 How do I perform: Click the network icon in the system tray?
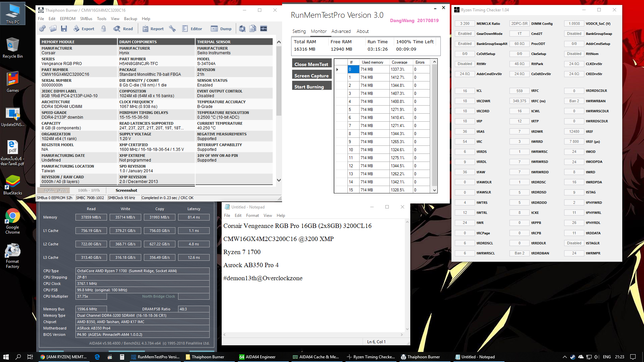(x=589, y=357)
